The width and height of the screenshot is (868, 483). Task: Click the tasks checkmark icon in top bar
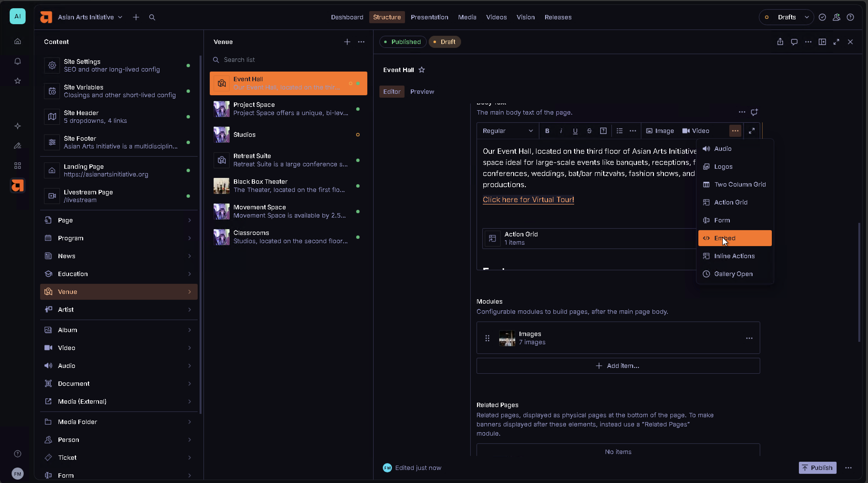pos(822,17)
